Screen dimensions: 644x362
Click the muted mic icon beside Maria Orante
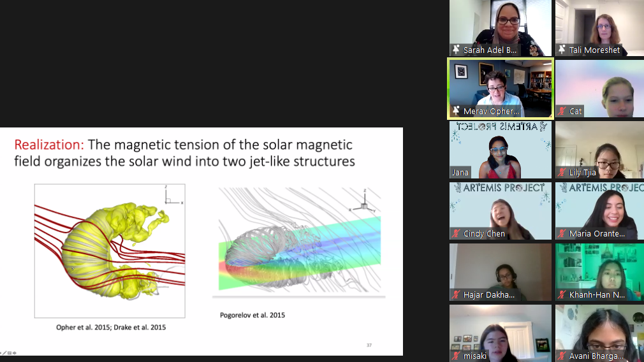coord(562,233)
